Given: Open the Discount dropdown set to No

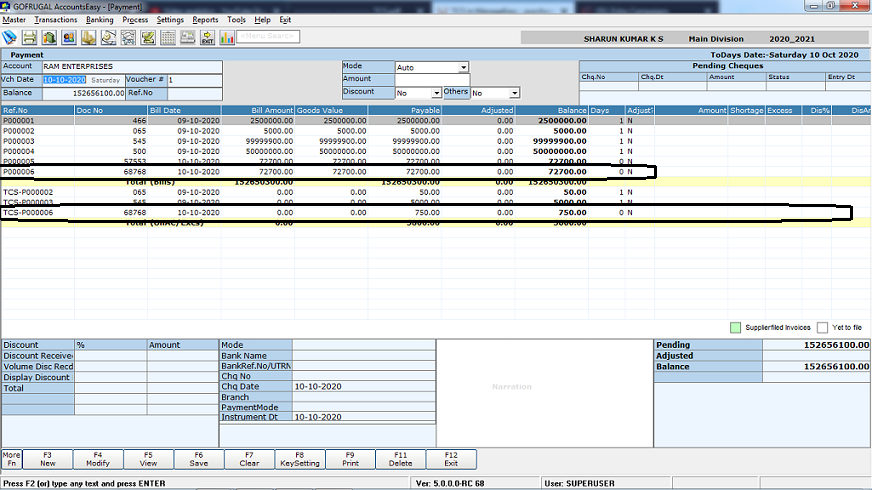Looking at the screenshot, I should tap(436, 93).
